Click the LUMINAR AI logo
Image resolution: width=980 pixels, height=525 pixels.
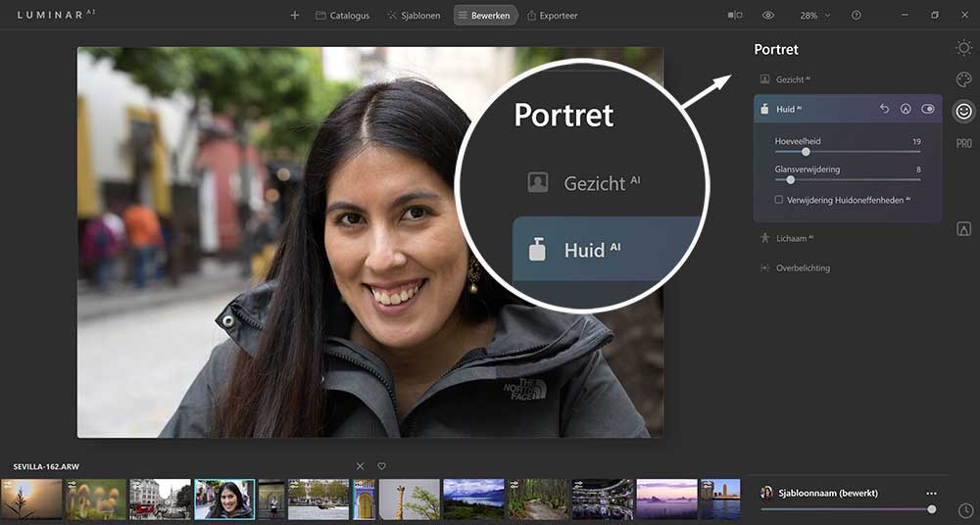[x=56, y=15]
